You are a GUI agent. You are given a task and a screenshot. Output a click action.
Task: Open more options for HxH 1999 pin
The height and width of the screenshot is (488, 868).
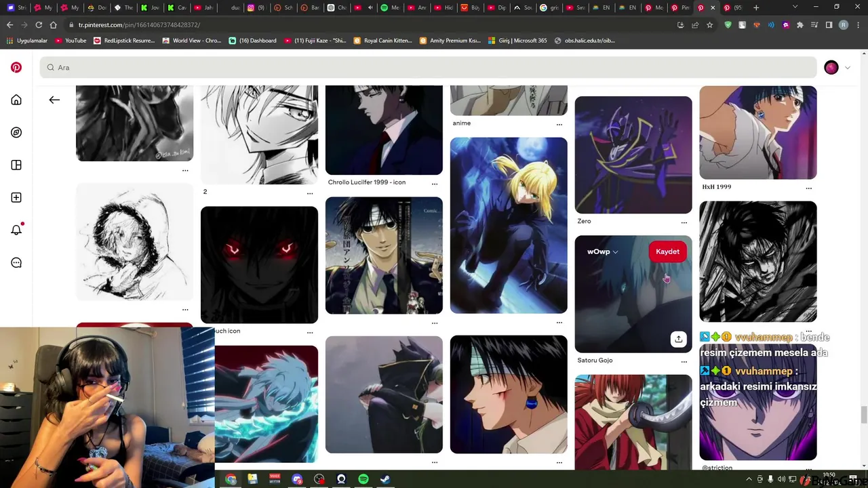click(x=808, y=188)
